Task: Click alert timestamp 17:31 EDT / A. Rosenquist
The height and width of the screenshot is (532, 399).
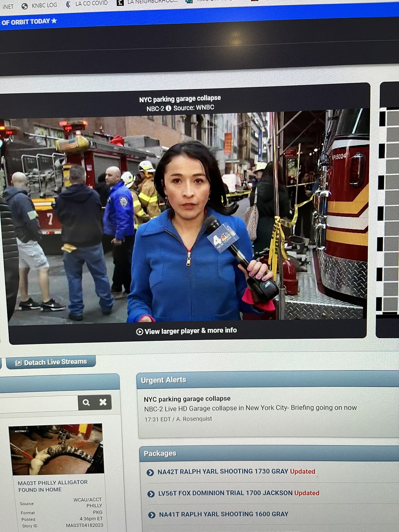Action: click(178, 419)
